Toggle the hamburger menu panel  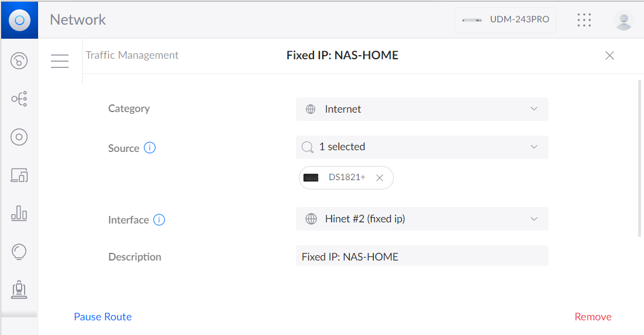[x=60, y=60]
